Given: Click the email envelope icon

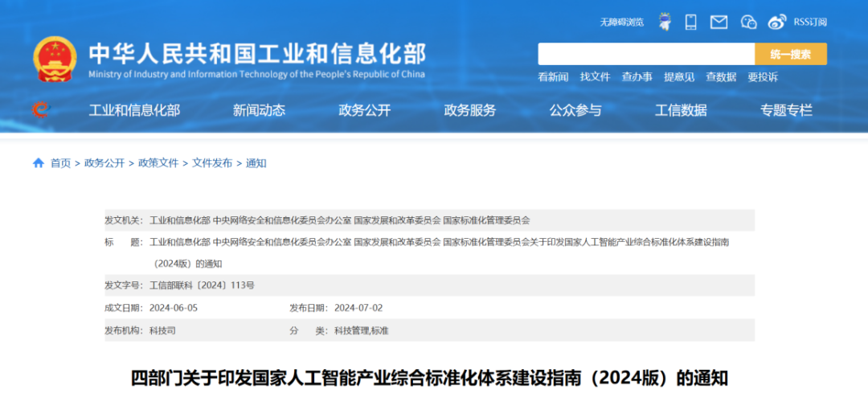Looking at the screenshot, I should click(719, 23).
